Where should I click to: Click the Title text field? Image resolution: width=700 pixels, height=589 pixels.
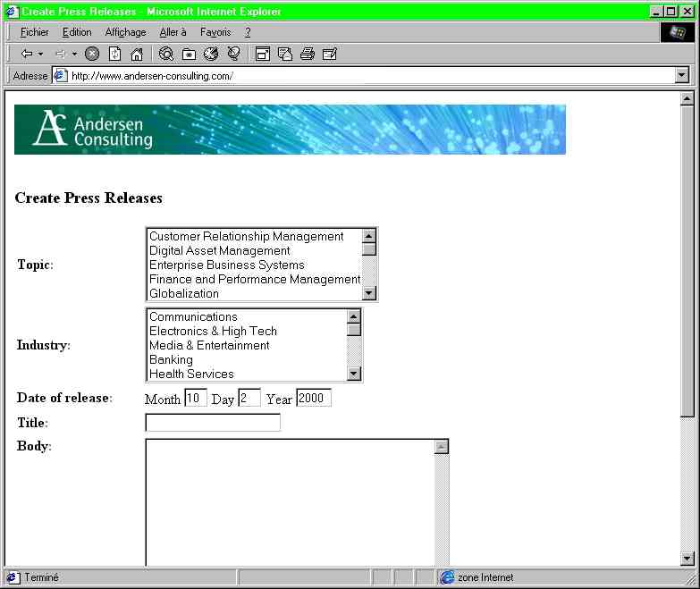(x=213, y=422)
